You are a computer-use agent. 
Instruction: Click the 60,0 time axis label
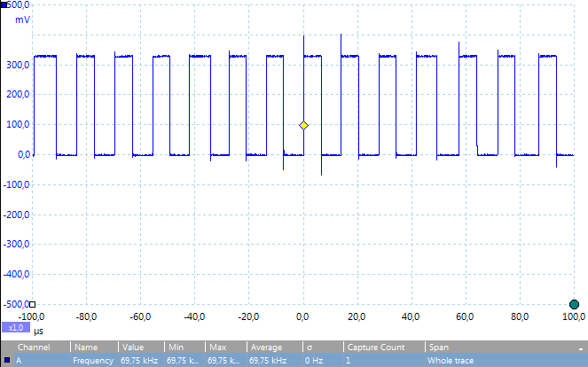click(465, 316)
